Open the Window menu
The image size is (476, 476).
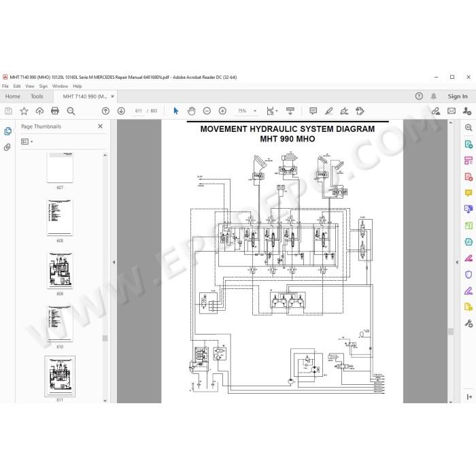pos(60,86)
